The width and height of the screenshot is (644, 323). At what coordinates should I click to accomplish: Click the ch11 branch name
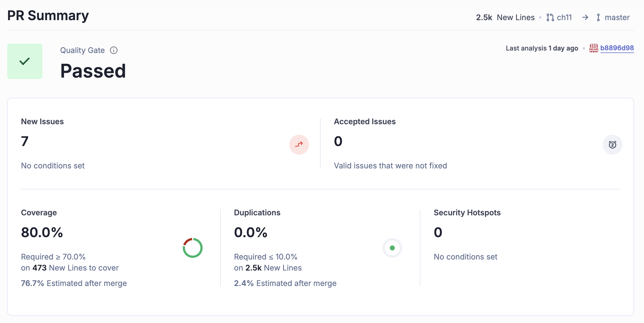pyautogui.click(x=564, y=17)
